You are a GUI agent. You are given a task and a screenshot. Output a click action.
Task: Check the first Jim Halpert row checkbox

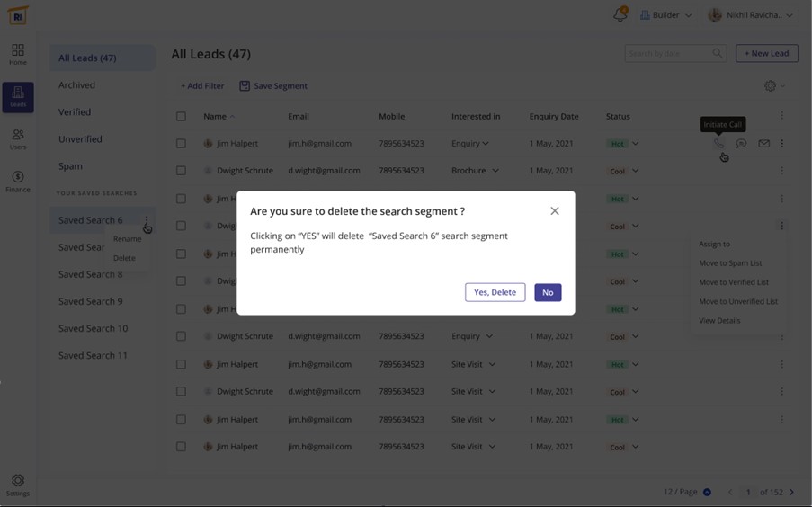click(x=181, y=143)
